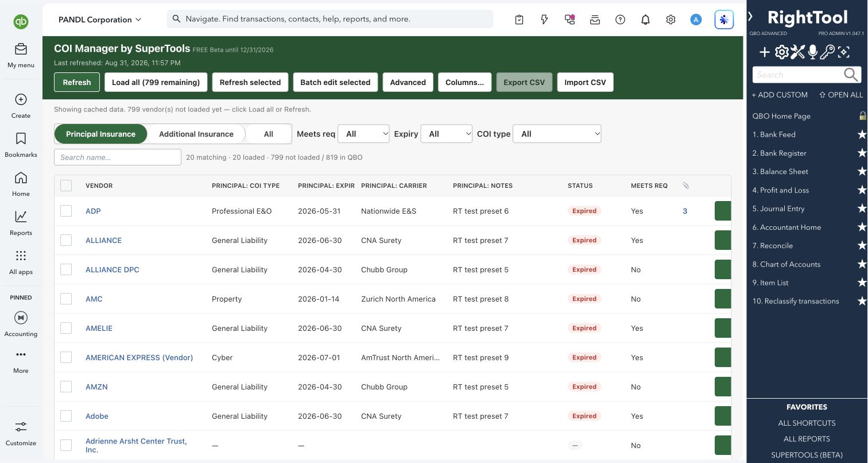Open the RightTool gear settings icon
The height and width of the screenshot is (463, 868).
click(781, 53)
